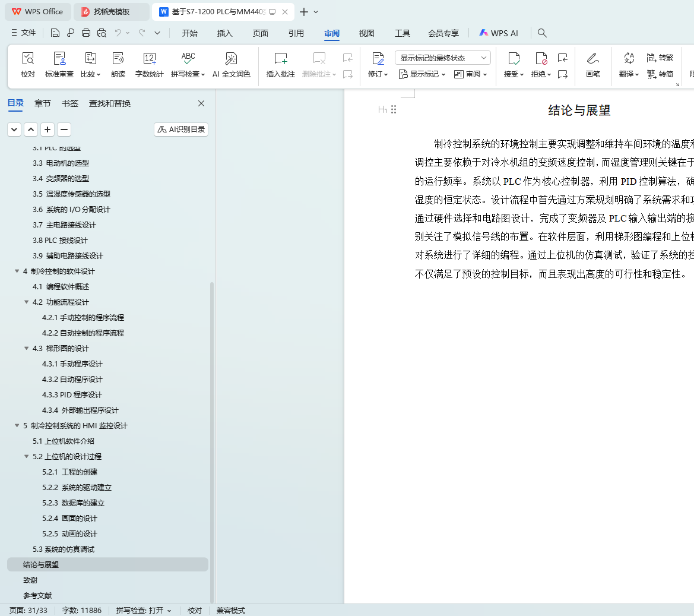Start 朗读 read aloud

coord(118,65)
